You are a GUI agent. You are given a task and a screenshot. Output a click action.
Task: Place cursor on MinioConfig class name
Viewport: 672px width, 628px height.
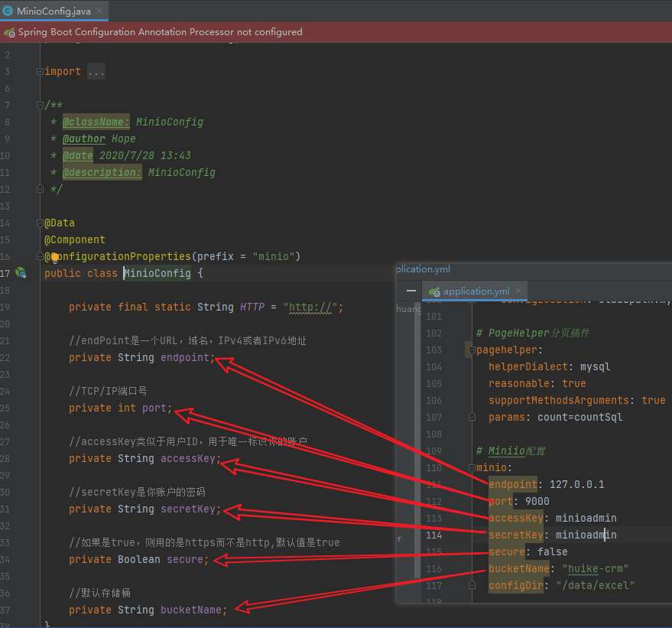pos(157,273)
